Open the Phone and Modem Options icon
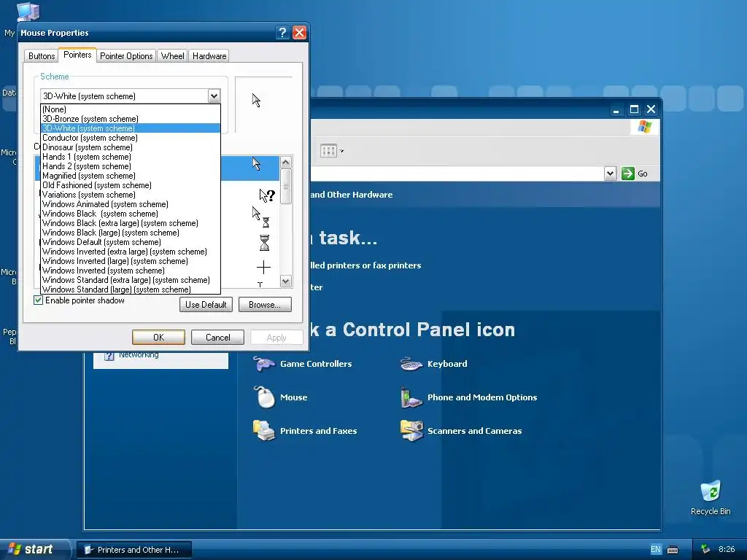The height and width of the screenshot is (560, 747). (411, 397)
